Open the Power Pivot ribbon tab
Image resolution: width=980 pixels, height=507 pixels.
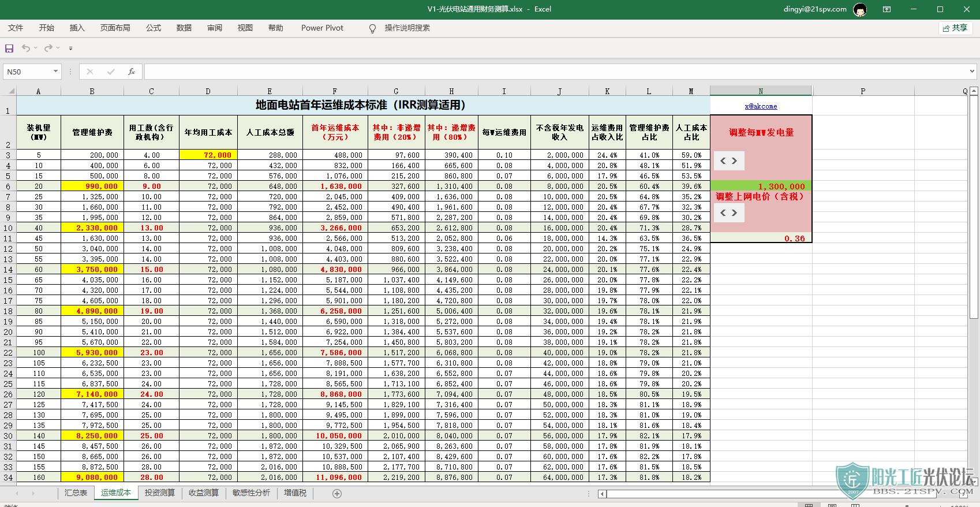pyautogui.click(x=322, y=28)
